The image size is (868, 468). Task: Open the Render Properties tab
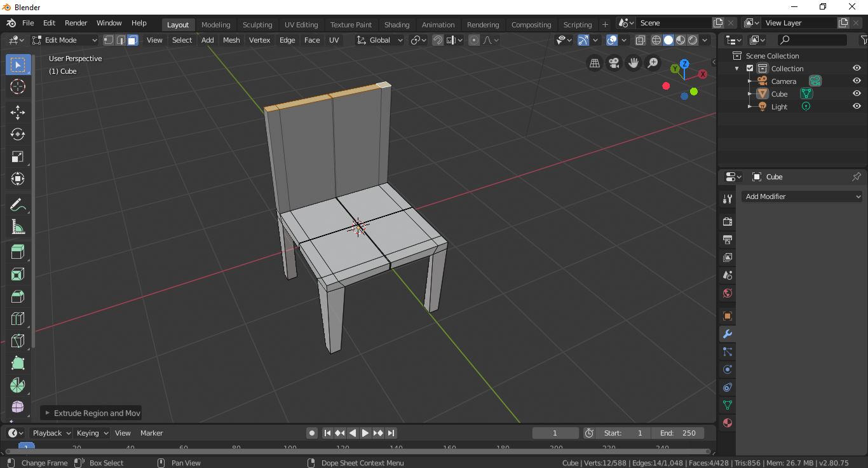(x=727, y=221)
